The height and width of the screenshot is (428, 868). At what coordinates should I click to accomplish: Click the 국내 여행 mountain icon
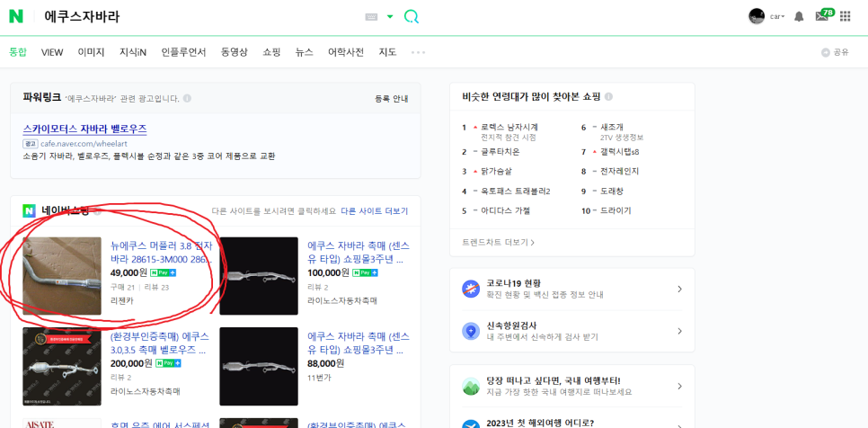[471, 386]
